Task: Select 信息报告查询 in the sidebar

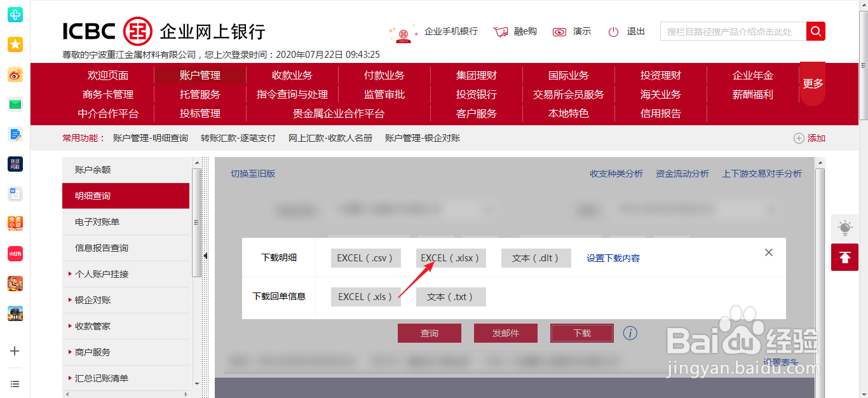Action: pos(126,248)
